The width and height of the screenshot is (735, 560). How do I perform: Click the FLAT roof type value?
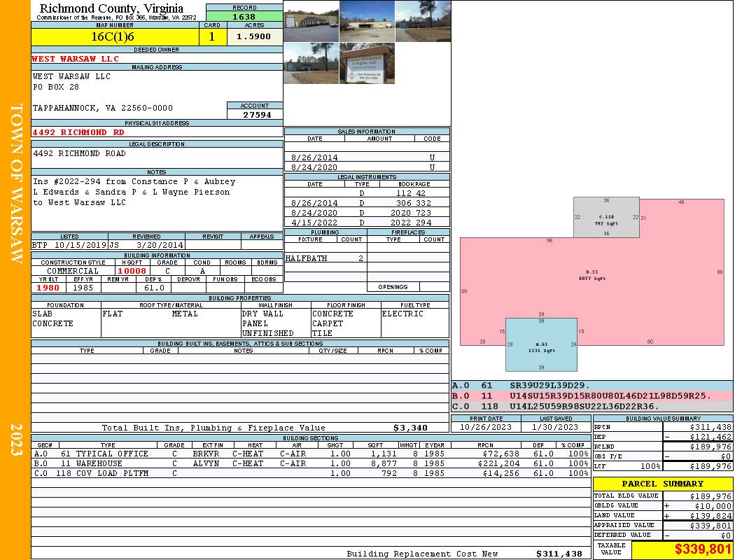pyautogui.click(x=113, y=314)
